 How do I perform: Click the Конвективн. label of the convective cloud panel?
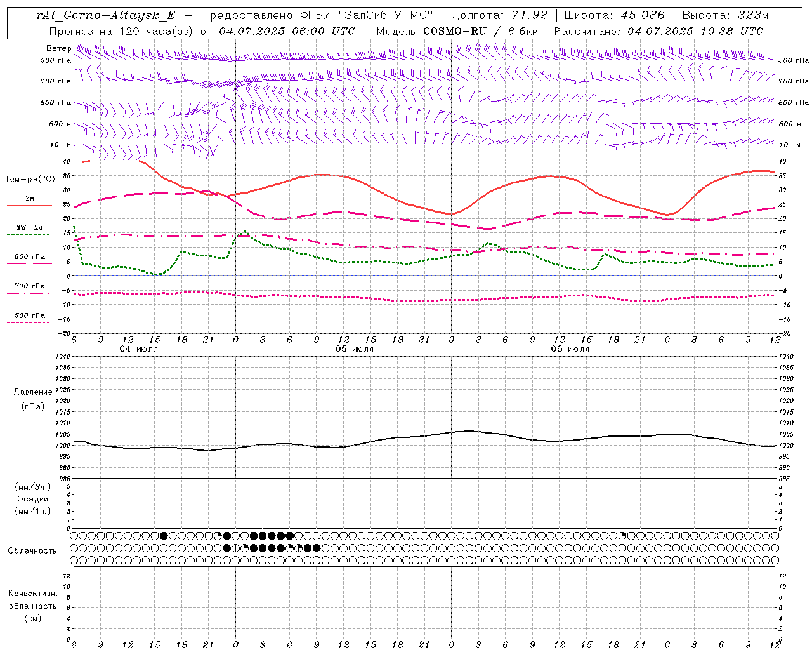tap(33, 594)
